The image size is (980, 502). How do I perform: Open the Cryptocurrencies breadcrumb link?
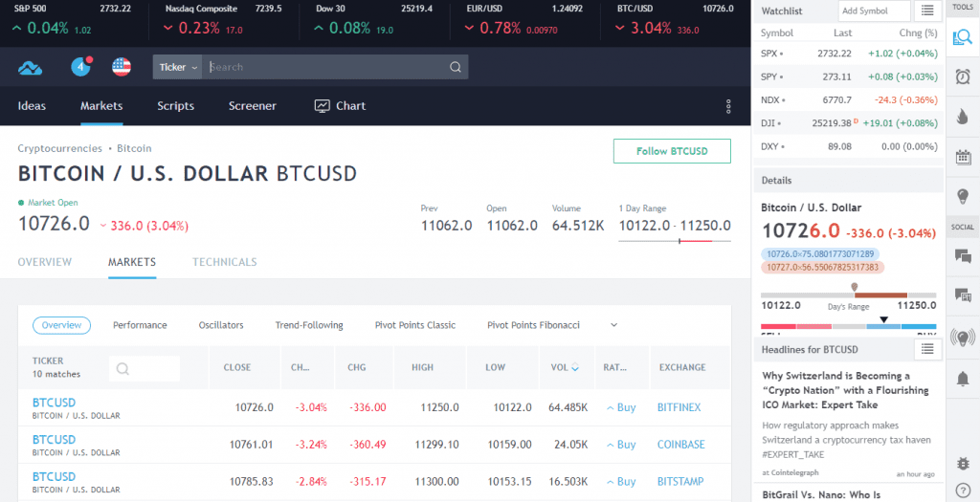(x=60, y=148)
